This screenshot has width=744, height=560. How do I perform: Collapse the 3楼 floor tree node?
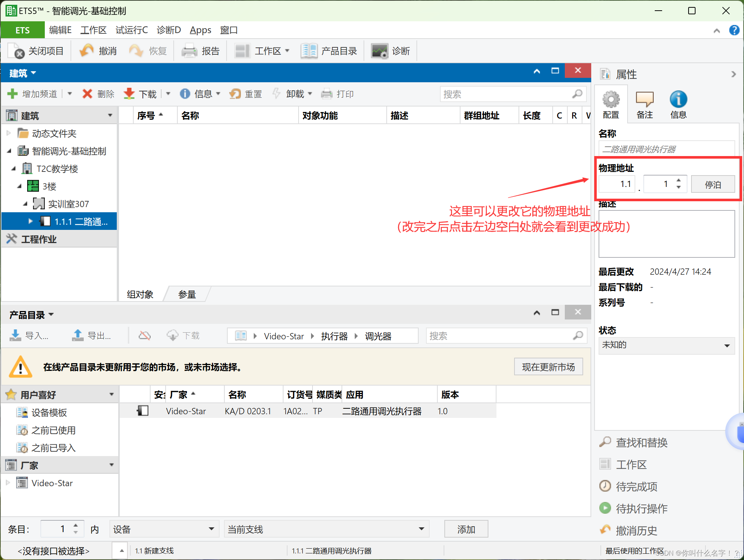[x=19, y=186]
